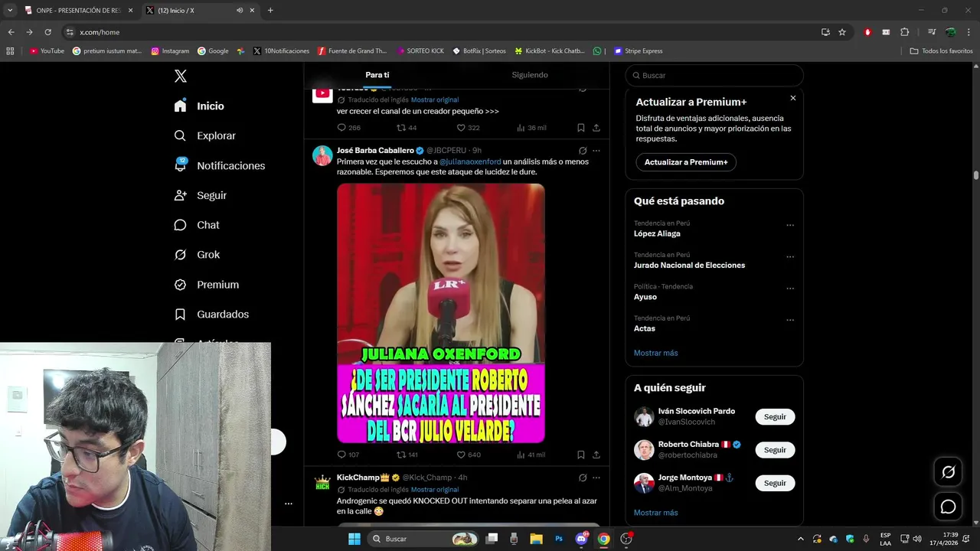The image size is (980, 551).
Task: Like the post with 322 likes
Action: pyautogui.click(x=468, y=128)
